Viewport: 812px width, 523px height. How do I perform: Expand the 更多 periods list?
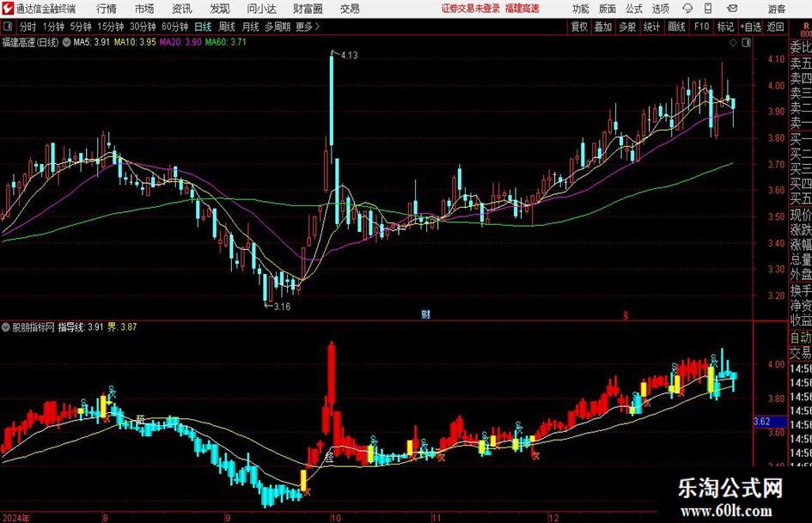coord(308,27)
